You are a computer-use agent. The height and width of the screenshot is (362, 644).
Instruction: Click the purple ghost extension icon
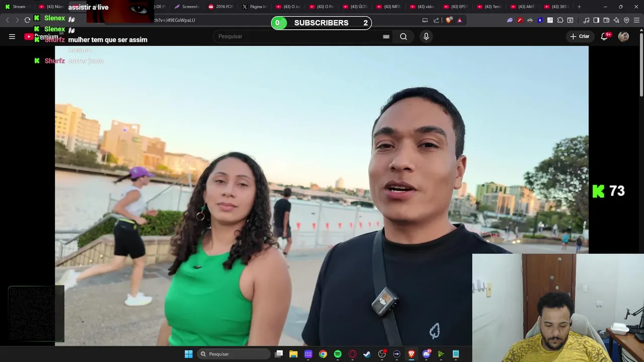(x=510, y=20)
